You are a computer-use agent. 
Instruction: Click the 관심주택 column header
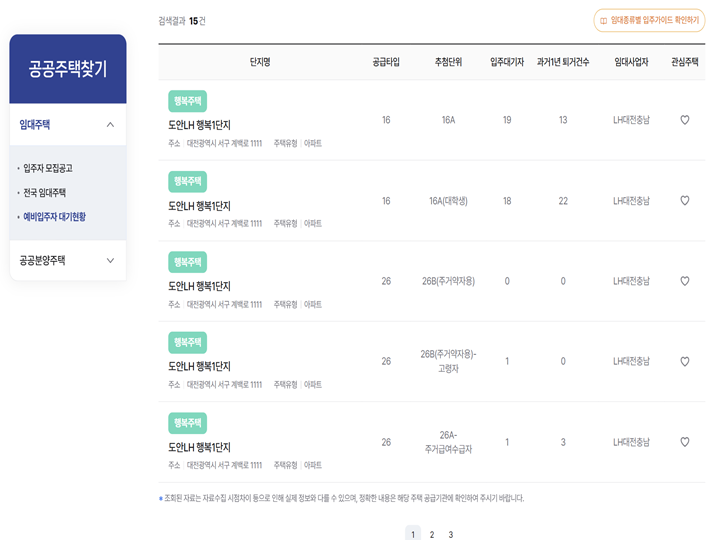click(x=685, y=62)
